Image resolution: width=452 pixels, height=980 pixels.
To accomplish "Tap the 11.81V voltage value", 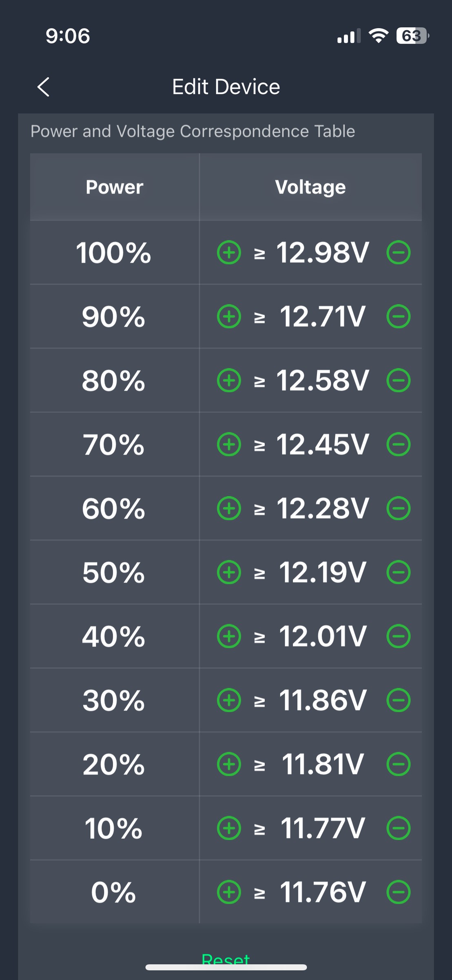I will pos(323,764).
